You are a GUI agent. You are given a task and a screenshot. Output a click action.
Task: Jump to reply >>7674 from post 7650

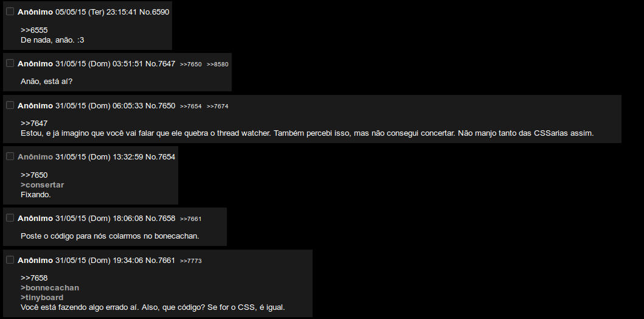[x=217, y=106]
